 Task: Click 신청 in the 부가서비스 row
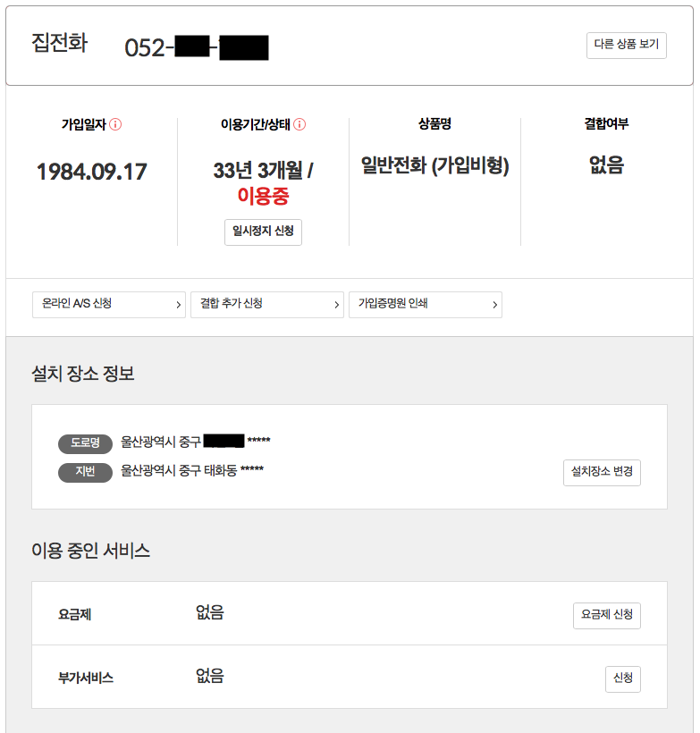tap(622, 679)
